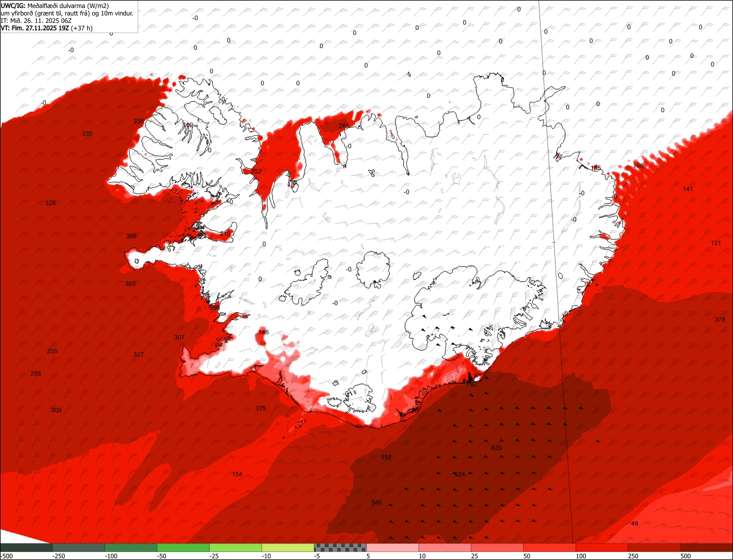
Task: Click the map value '624'
Action: click(x=460, y=474)
